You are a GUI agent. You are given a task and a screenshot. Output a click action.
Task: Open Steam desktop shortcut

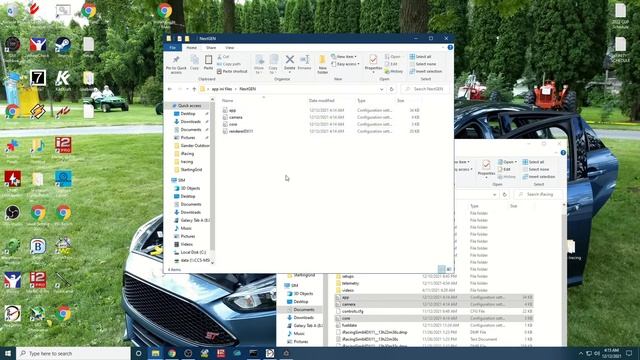pyautogui.click(x=63, y=44)
